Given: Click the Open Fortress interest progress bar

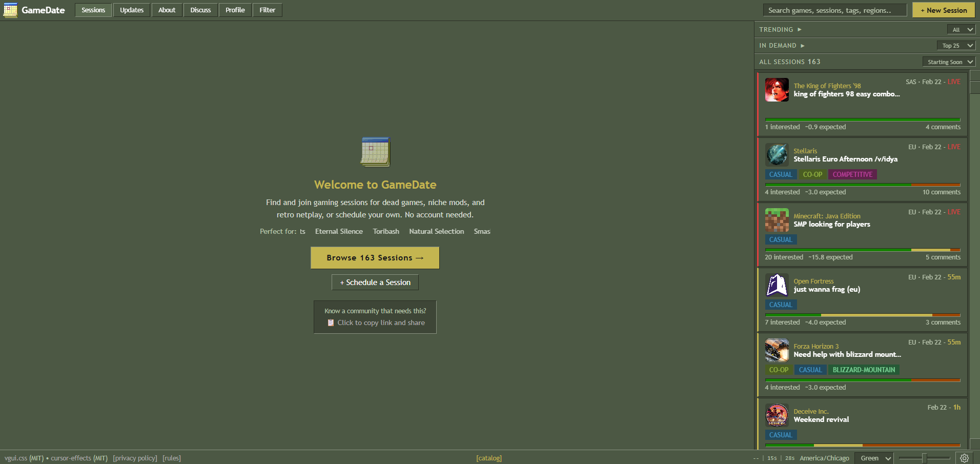Looking at the screenshot, I should (863, 315).
